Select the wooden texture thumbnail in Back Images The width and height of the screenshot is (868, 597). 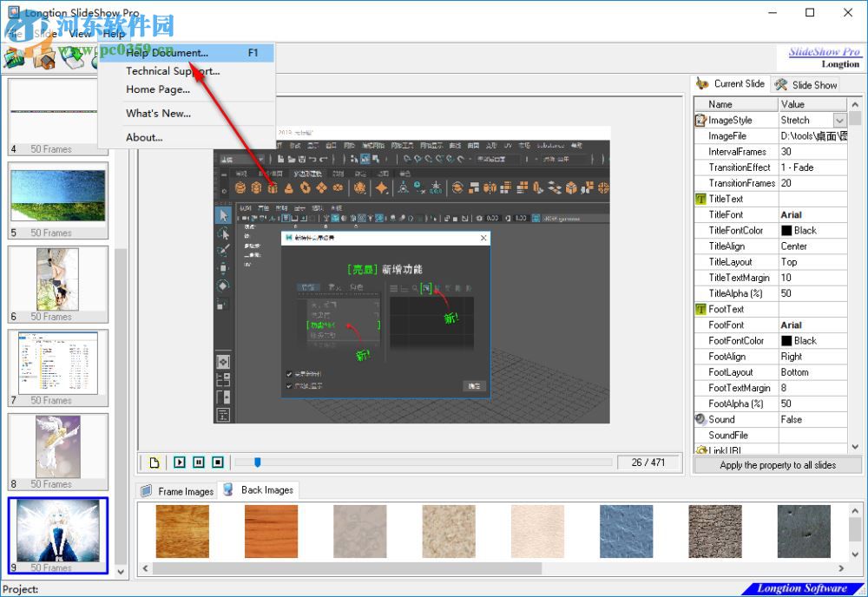182,530
